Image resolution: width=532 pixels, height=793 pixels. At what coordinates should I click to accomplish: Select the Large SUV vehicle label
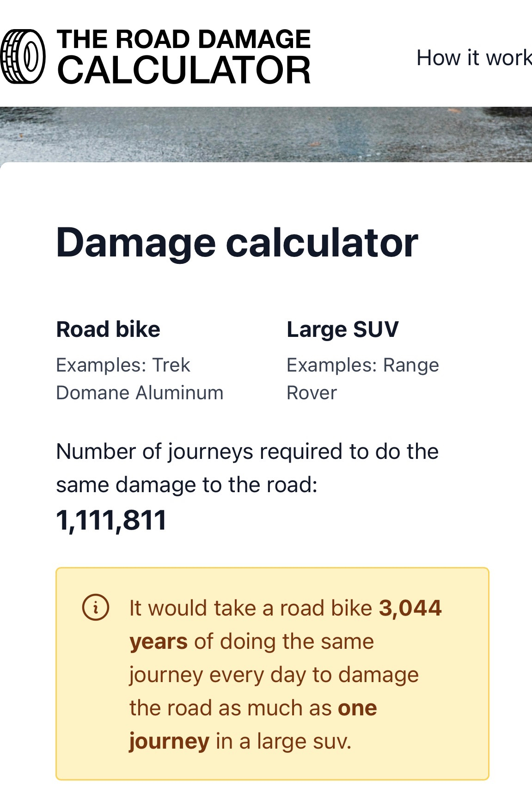pyautogui.click(x=342, y=329)
